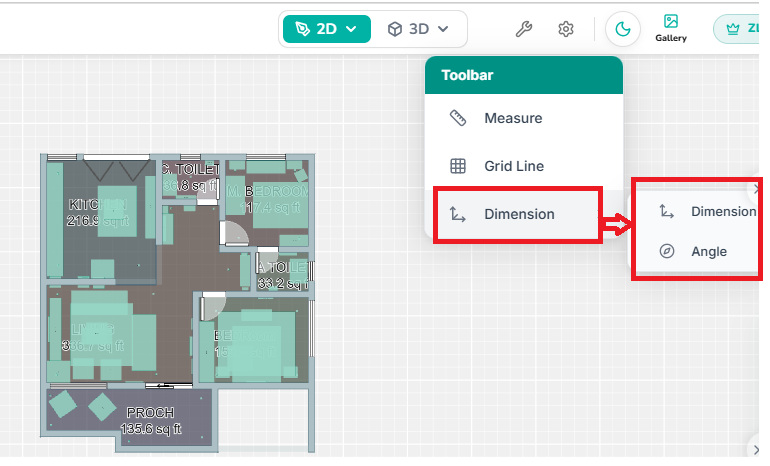Toggle dark mode with the moon icon
This screenshot has height=466, width=770.
tap(623, 29)
